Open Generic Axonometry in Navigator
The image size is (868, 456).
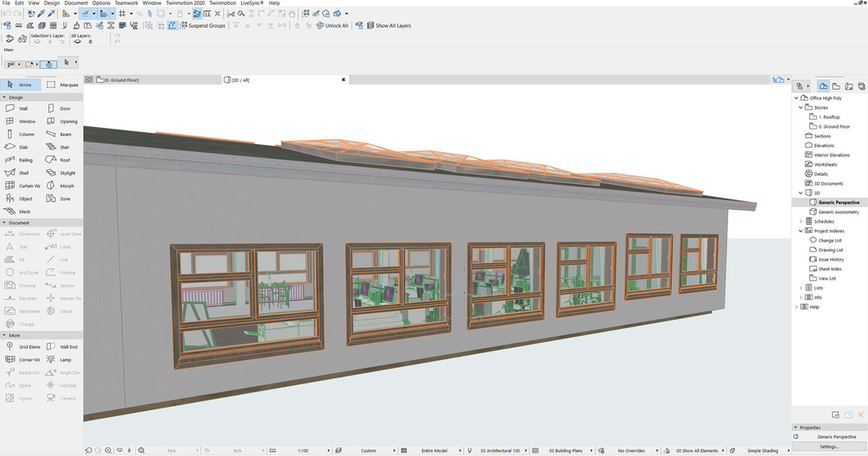(x=839, y=212)
